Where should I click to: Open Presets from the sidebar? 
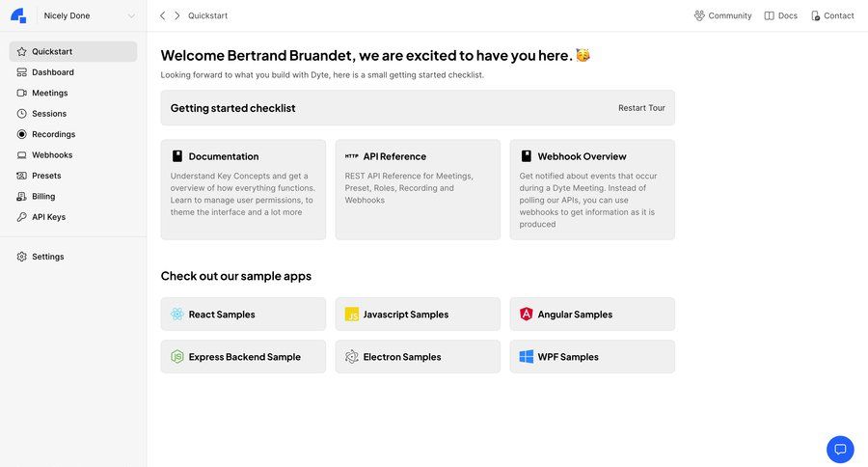coord(46,176)
